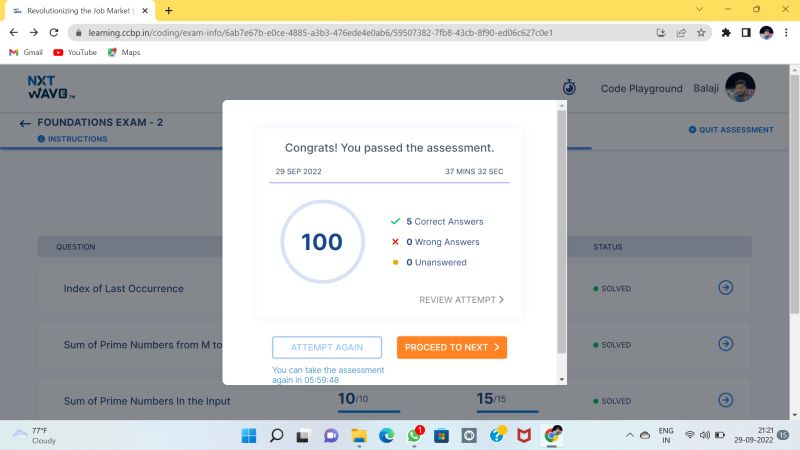Open WhatsApp from the taskbar

(x=414, y=436)
